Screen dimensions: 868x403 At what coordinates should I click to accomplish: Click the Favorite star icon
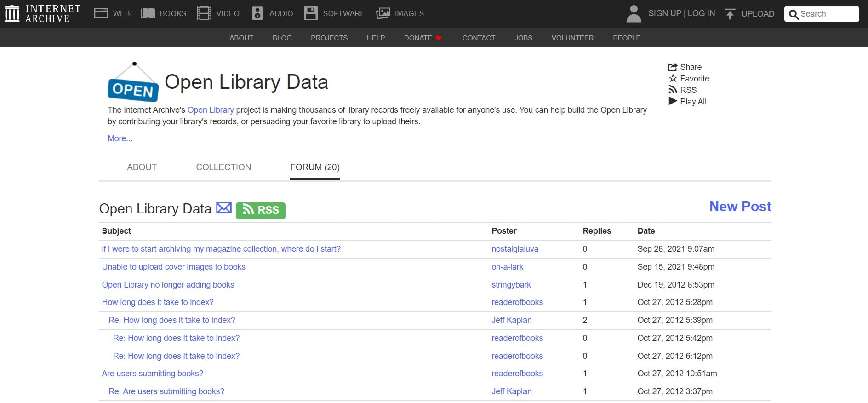(x=673, y=78)
